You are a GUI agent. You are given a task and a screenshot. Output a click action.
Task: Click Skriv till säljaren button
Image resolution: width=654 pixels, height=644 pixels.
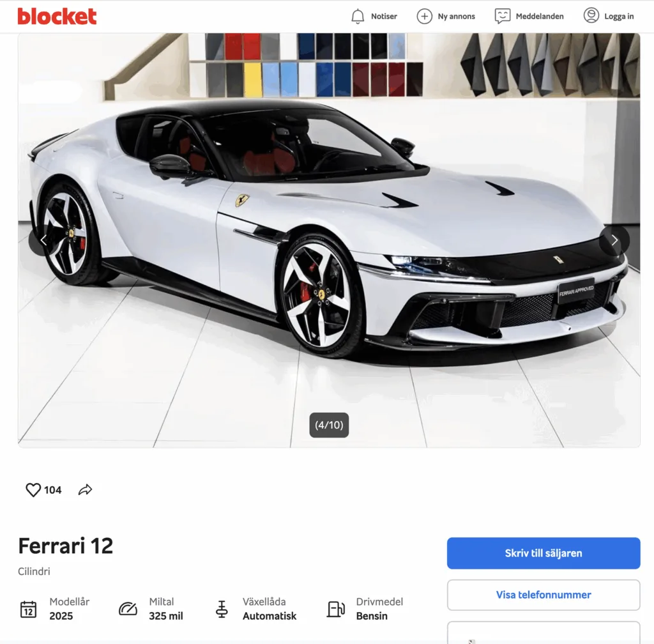click(544, 553)
